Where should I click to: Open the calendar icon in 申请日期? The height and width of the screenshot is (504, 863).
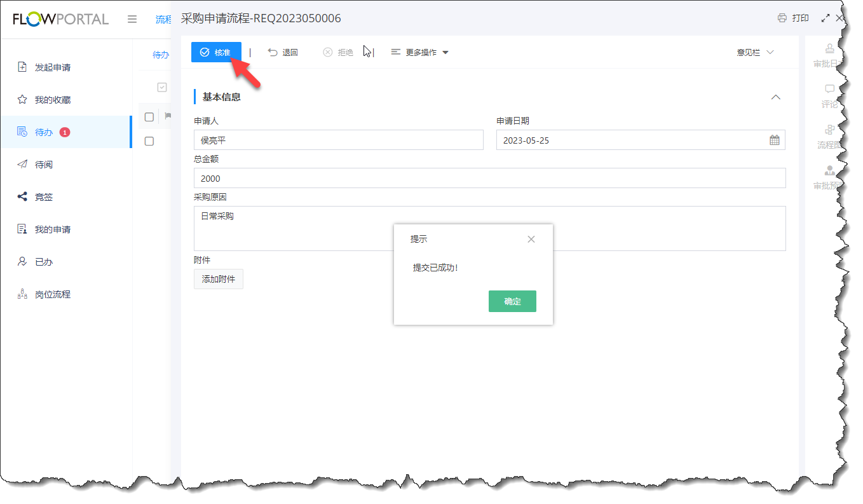pyautogui.click(x=775, y=140)
